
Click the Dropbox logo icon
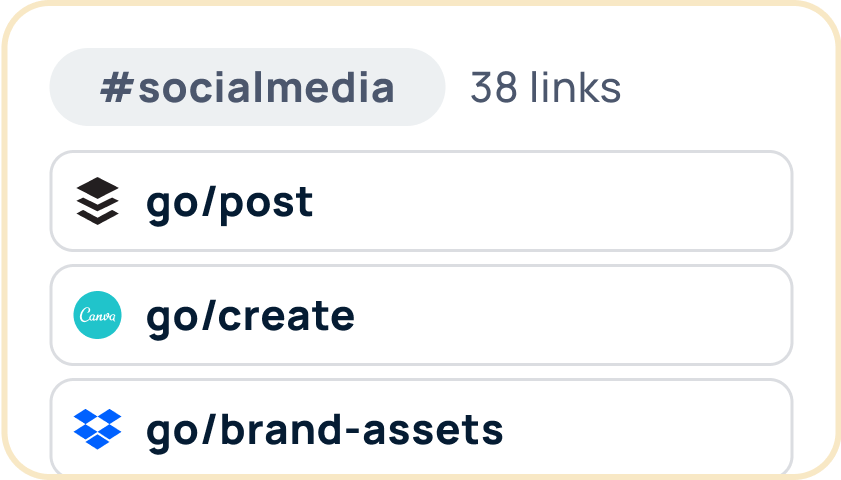click(97, 429)
